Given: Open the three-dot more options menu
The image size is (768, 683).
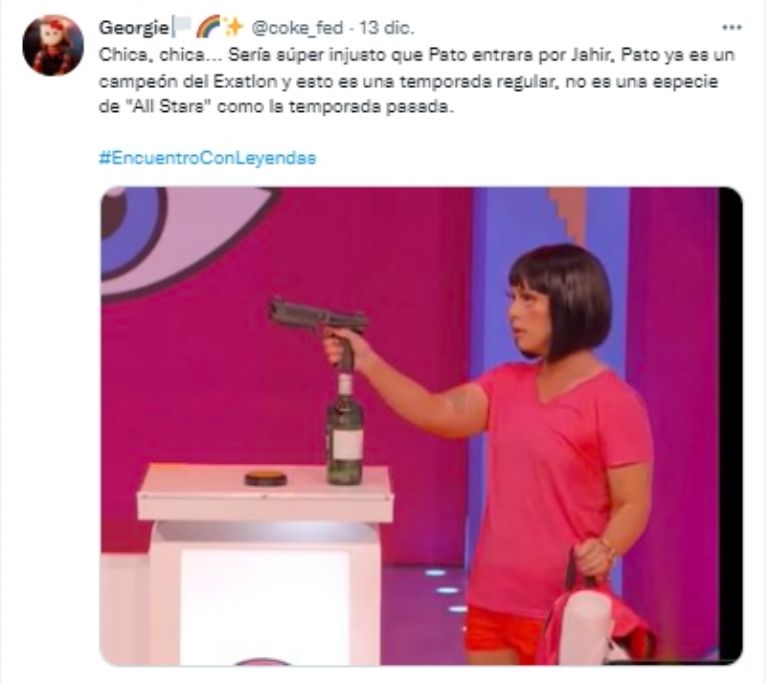Looking at the screenshot, I should coord(732,28).
